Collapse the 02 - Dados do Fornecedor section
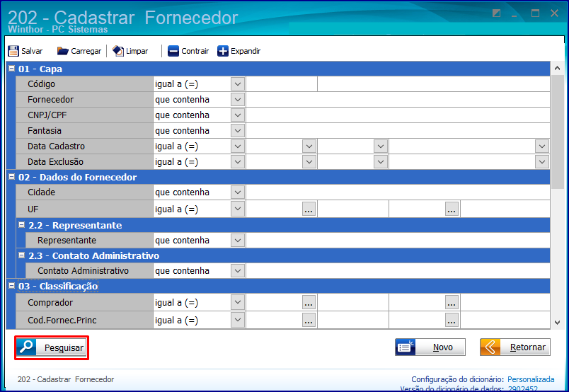The width and height of the screenshot is (569, 392). click(11, 176)
